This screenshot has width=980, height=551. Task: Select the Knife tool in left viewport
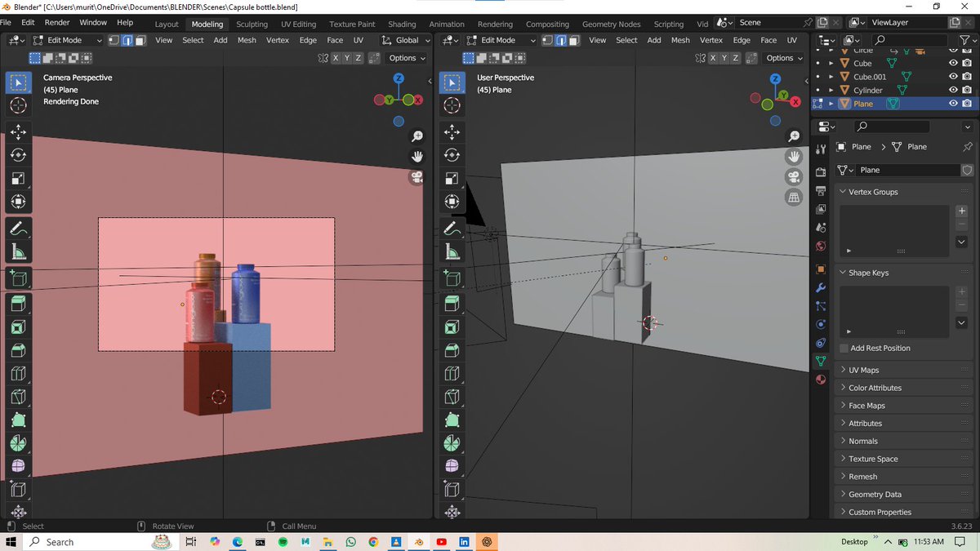(x=18, y=397)
